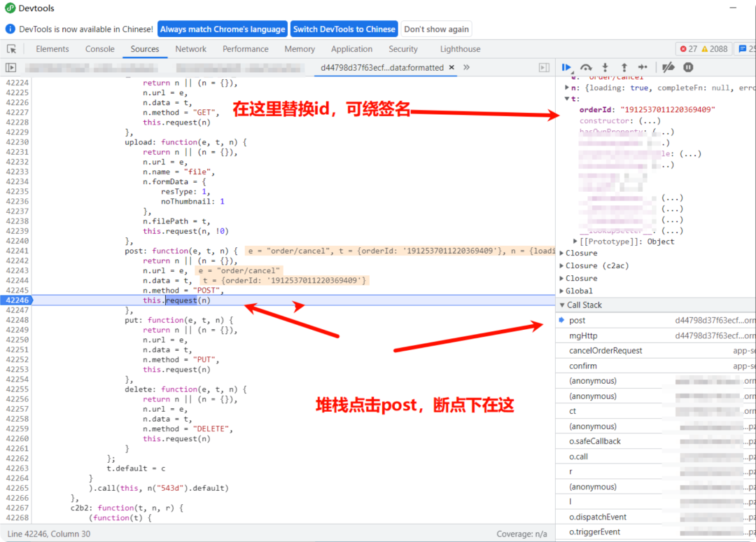Open the Console tab
This screenshot has height=542, width=756.
coord(100,49)
